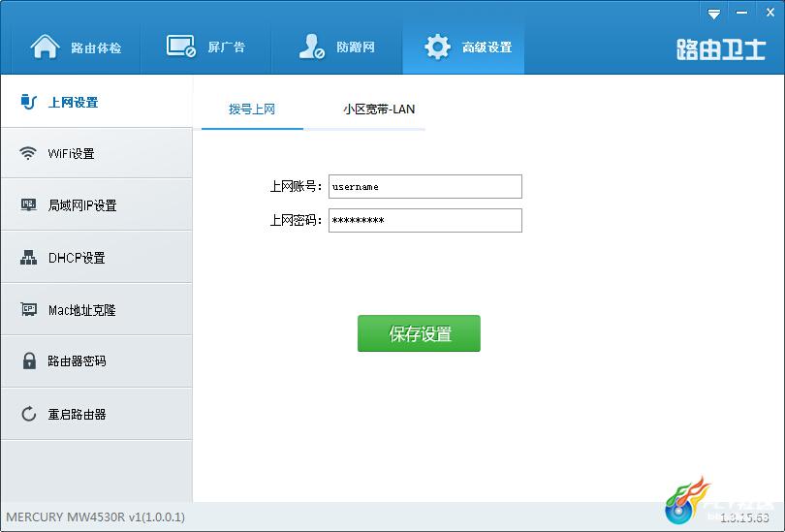The height and width of the screenshot is (532, 785).
Task: Switch to the 防蹭网 tab label
Action: [356, 47]
